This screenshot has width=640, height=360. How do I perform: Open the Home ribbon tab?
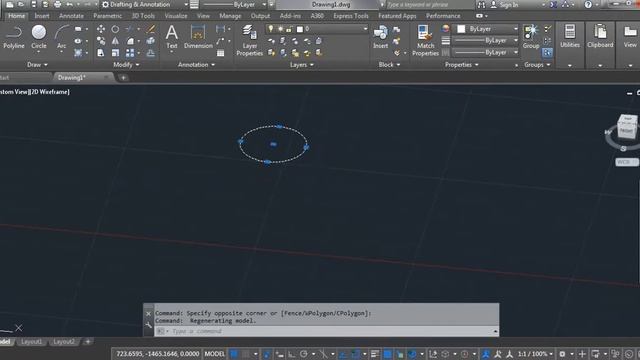[16, 16]
